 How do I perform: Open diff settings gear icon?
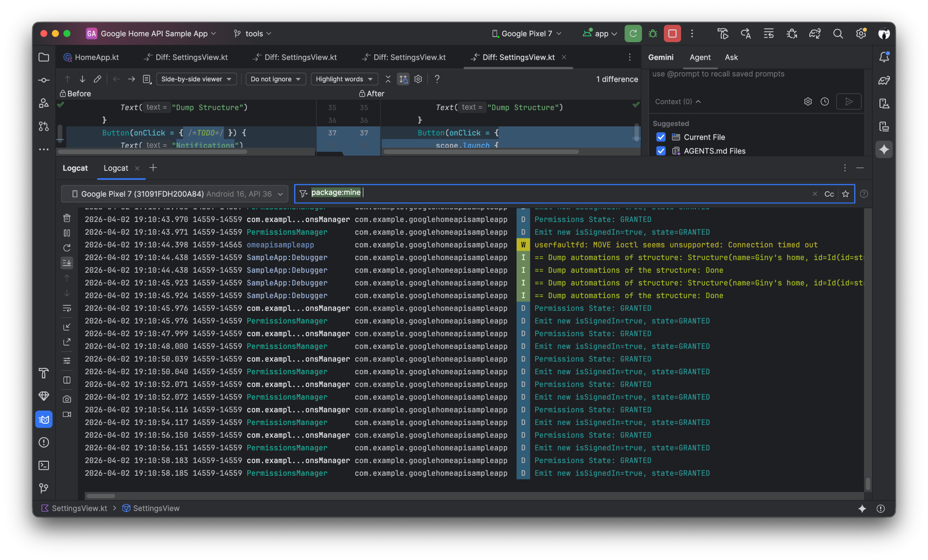pos(418,79)
